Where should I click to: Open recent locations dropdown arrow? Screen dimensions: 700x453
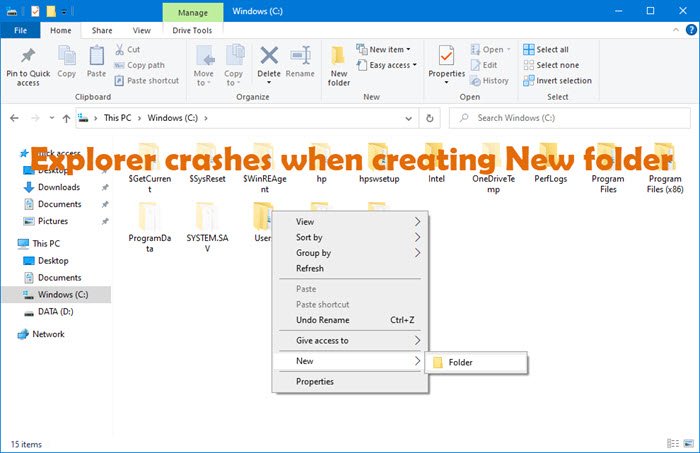click(52, 118)
